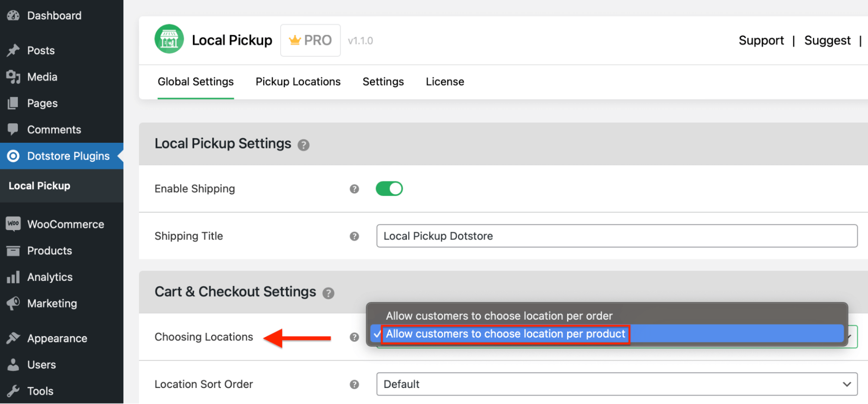Click the Support link
The image size is (868, 404).
[x=761, y=40]
